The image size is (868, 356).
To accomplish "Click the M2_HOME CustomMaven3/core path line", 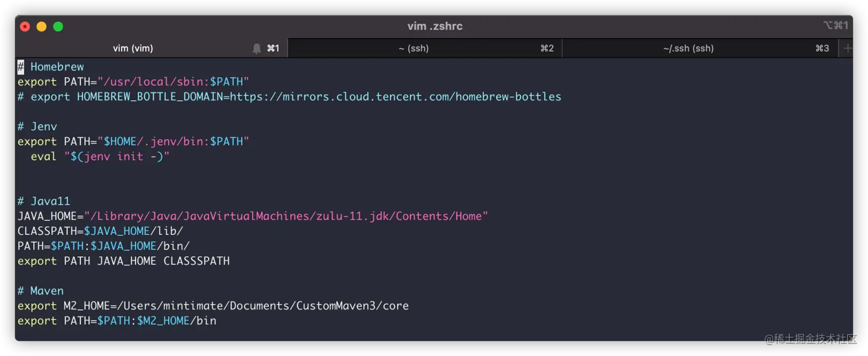I will [213, 305].
